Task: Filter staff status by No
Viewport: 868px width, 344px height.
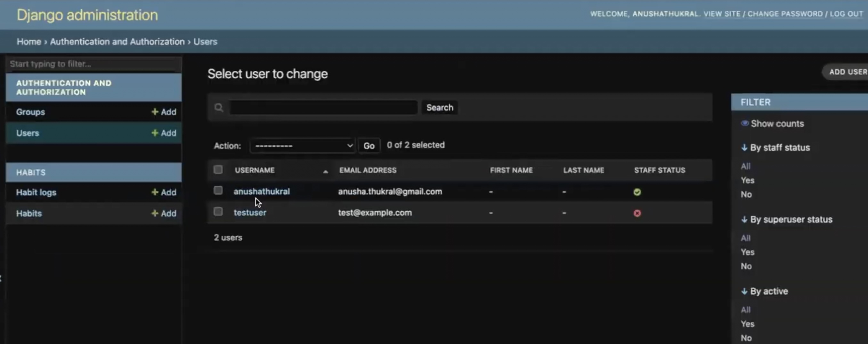Action: pos(746,195)
